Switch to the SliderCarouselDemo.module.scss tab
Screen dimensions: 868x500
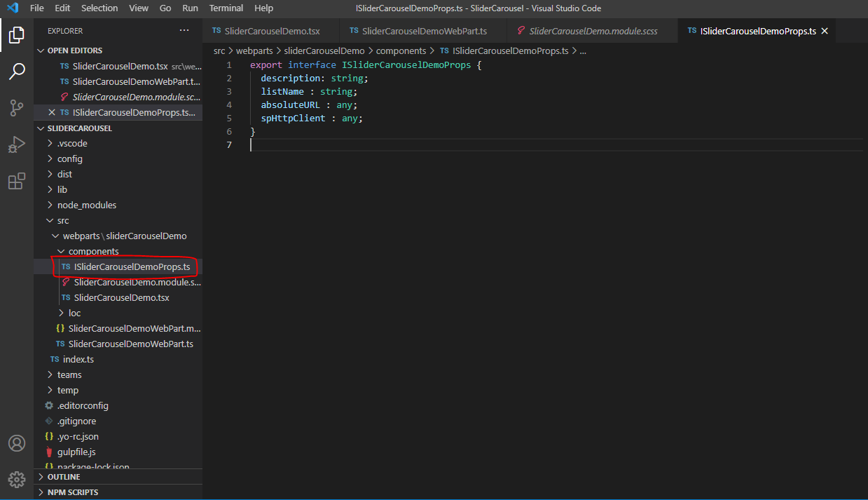click(588, 31)
